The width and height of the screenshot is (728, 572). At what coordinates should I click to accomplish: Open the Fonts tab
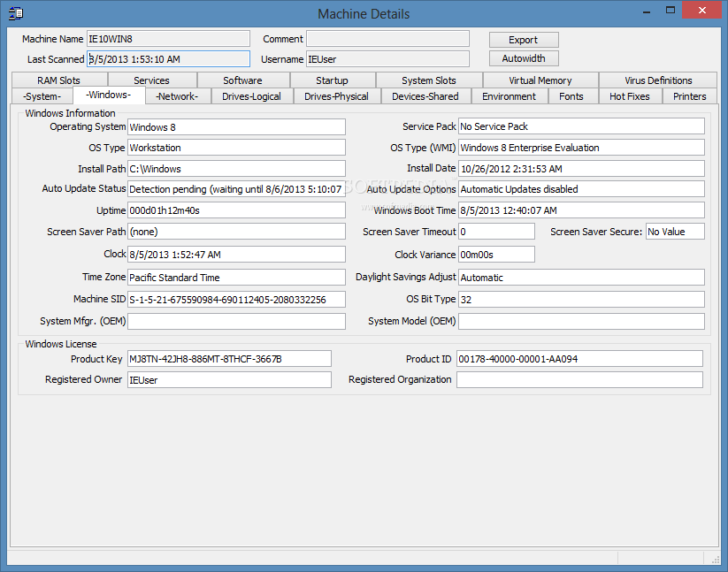point(571,96)
